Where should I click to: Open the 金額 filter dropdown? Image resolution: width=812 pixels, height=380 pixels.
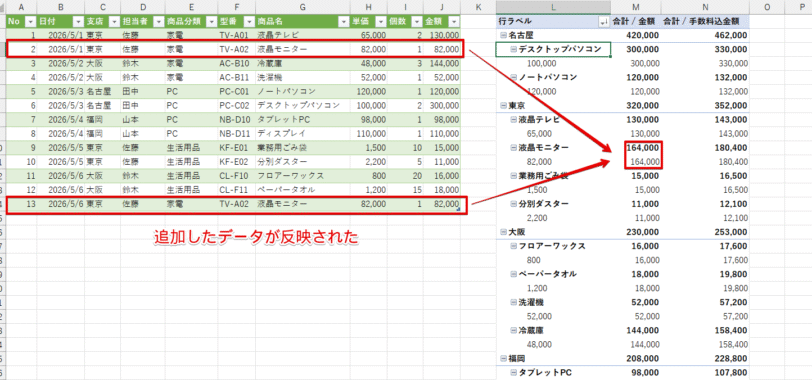[454, 22]
